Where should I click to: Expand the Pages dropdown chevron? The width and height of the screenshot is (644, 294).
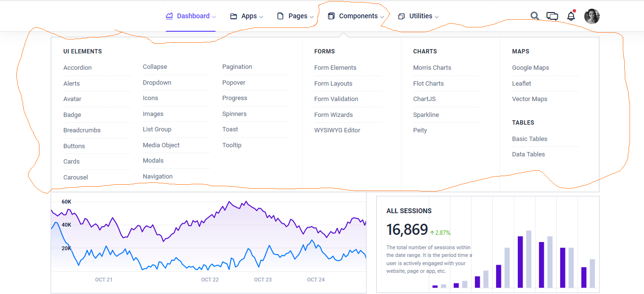(x=312, y=17)
